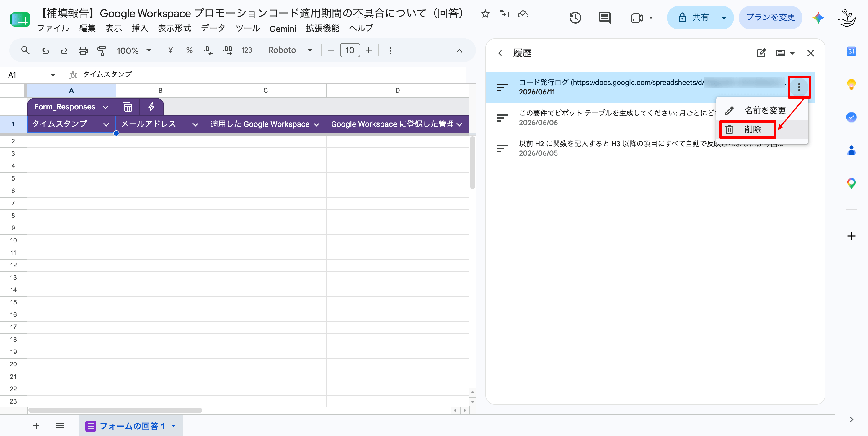
Task: Decrease decimal places
Action: (x=208, y=50)
